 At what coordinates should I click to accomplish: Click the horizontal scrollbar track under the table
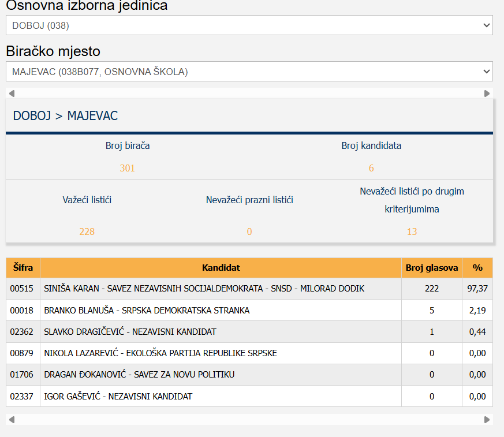click(x=249, y=420)
